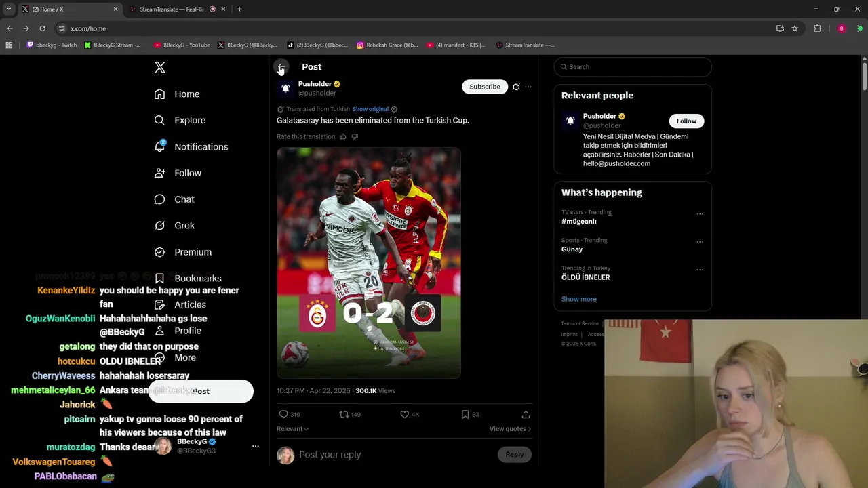
Task: Open a new browser tab
Action: 239,9
